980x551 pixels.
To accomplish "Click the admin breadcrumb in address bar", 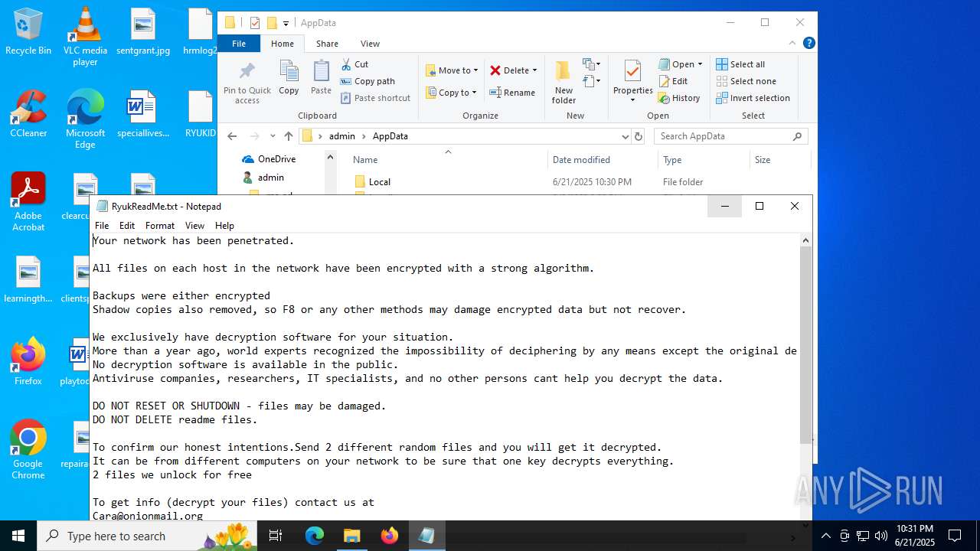I will click(342, 136).
